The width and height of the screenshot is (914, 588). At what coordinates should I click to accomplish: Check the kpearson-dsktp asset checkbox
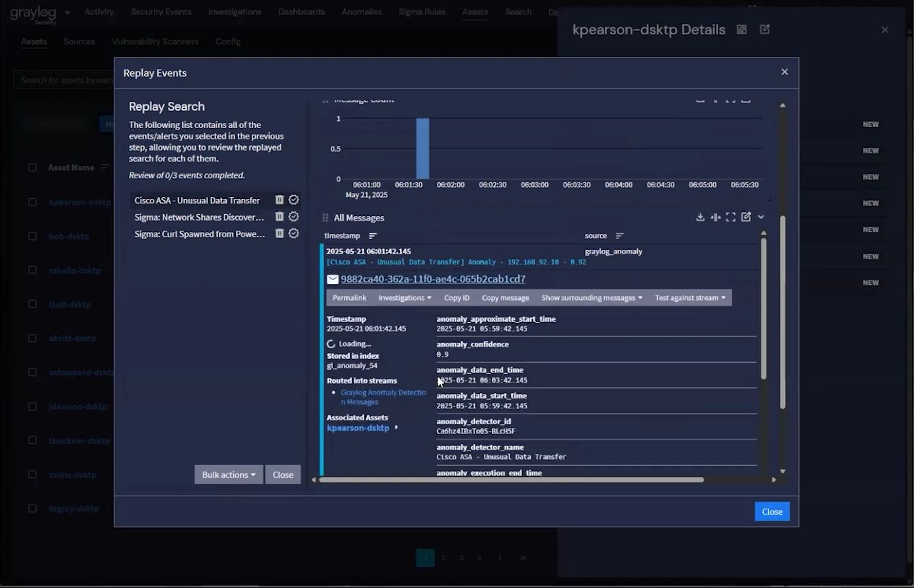[x=32, y=202]
